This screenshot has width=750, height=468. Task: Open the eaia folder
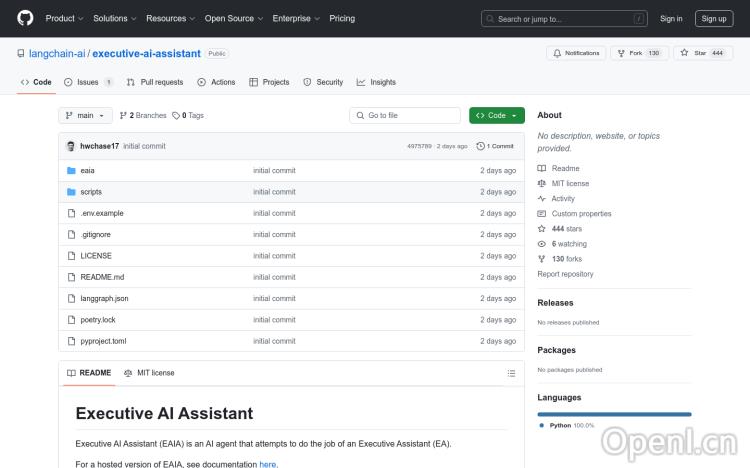click(88, 170)
